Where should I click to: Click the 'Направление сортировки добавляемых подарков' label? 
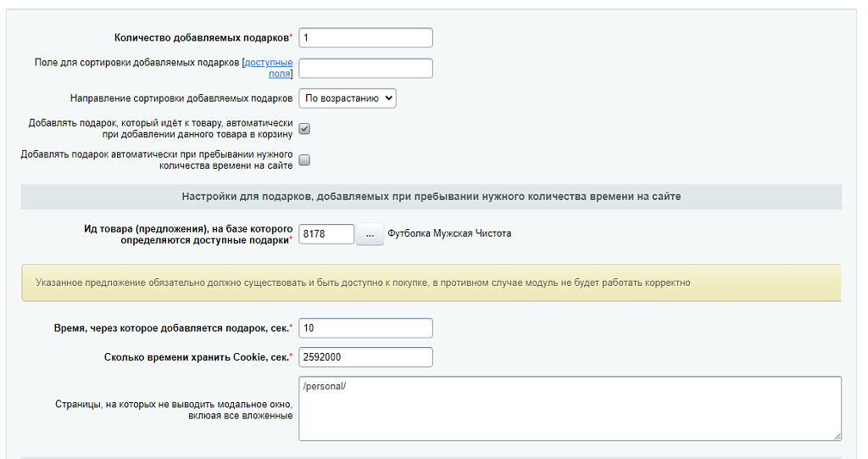[x=181, y=98]
